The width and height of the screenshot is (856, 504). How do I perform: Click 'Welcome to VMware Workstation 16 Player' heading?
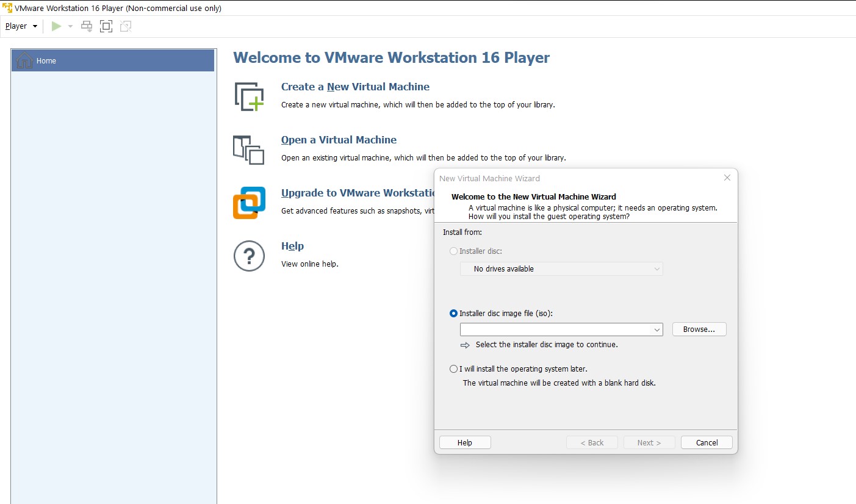(391, 57)
